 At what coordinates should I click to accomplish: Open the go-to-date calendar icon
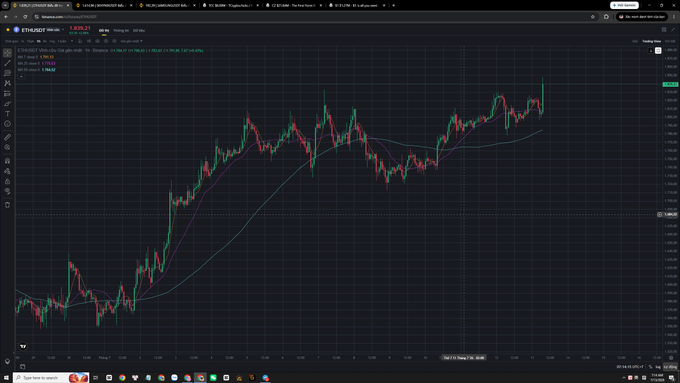[x=23, y=367]
